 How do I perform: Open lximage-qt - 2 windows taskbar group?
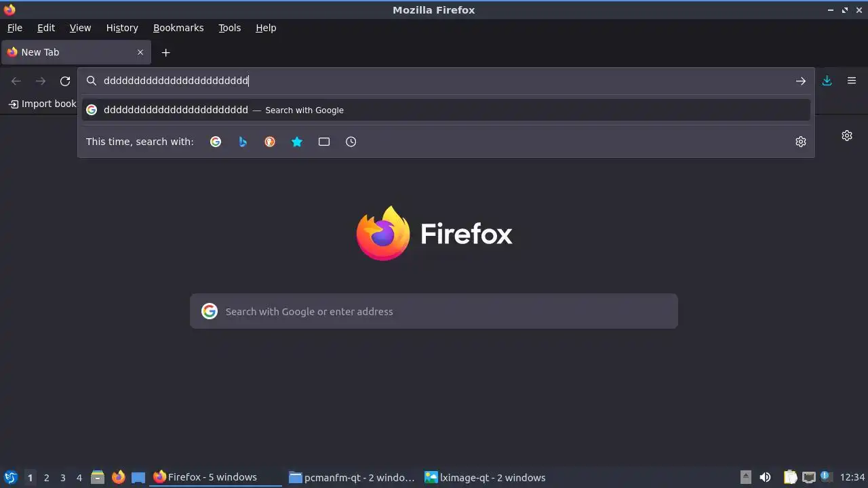click(487, 477)
